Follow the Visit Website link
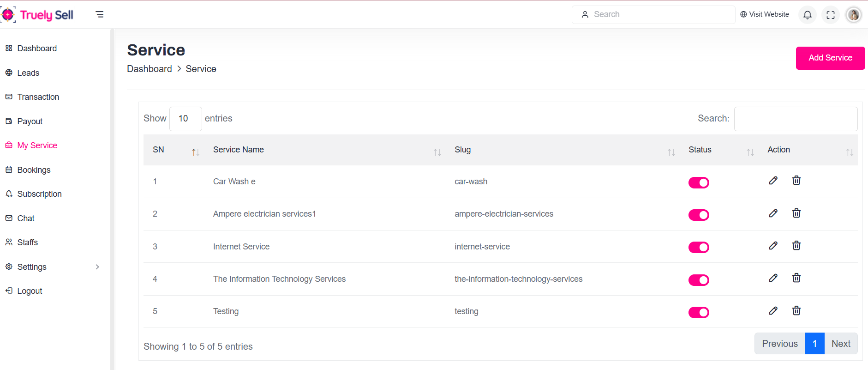 (765, 14)
